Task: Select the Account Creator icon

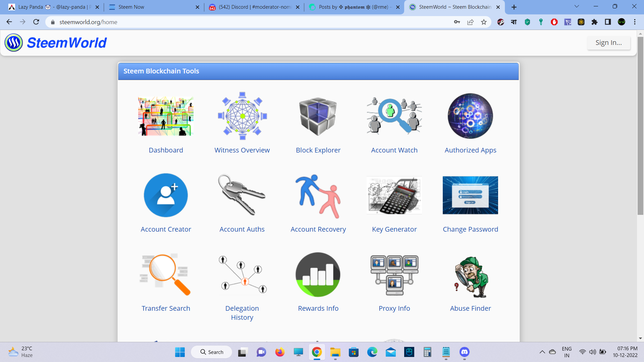Action: tap(166, 195)
